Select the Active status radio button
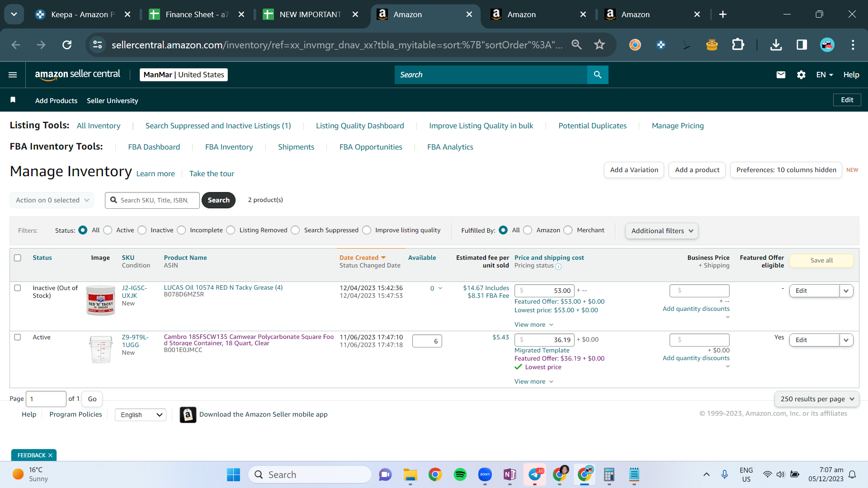 tap(108, 230)
